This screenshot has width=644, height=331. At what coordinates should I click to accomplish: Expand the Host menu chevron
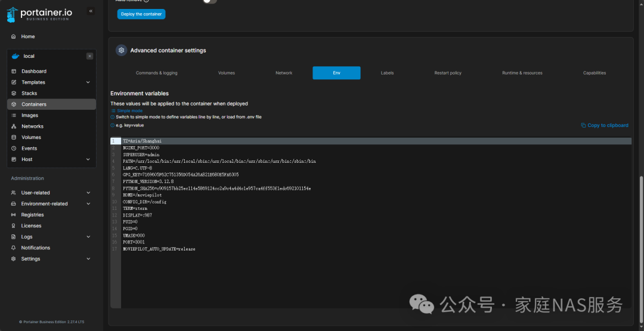[x=88, y=159]
